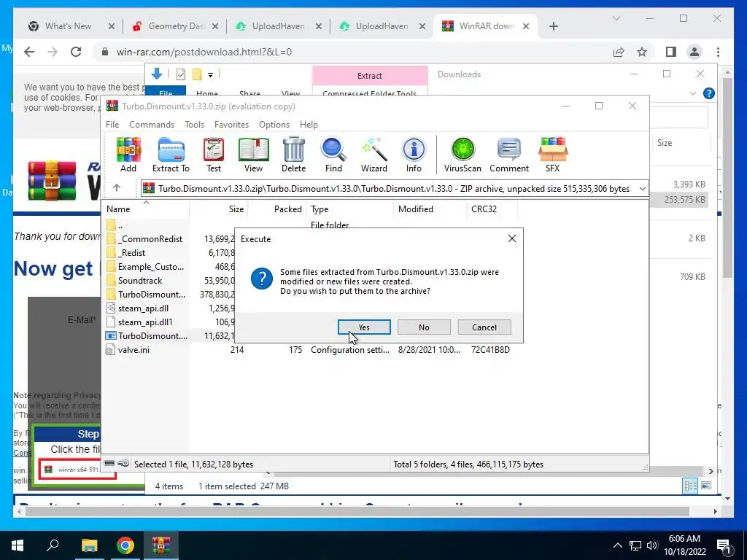
Task: Bookmark this page with the star icon
Action: click(x=642, y=52)
